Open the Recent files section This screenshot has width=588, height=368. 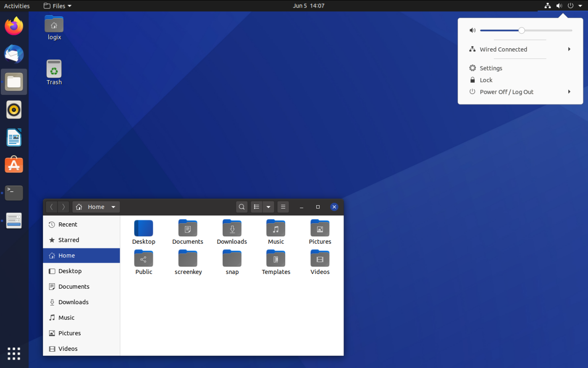tap(68, 224)
